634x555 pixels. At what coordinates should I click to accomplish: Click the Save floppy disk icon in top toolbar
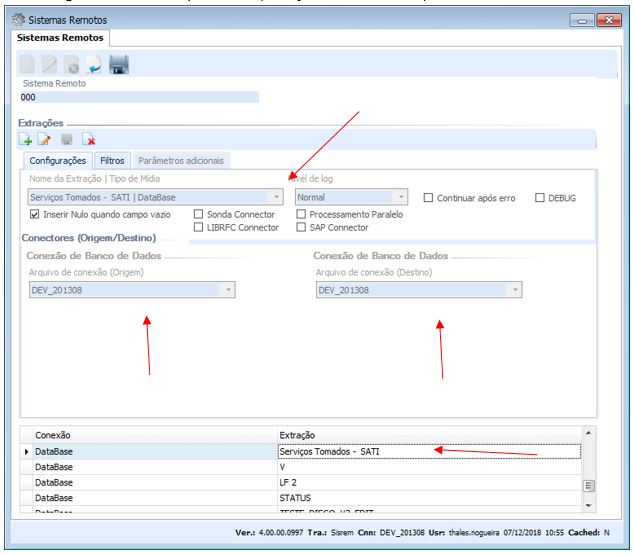(119, 65)
